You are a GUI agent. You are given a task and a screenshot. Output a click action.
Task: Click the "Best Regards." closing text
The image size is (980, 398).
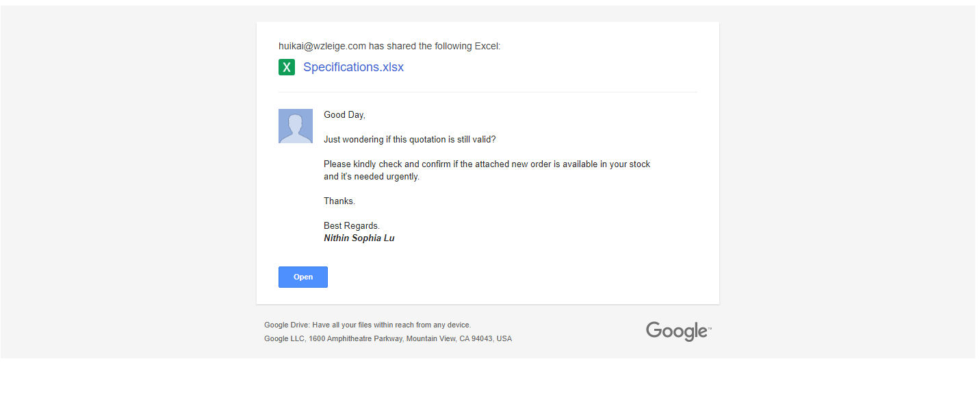pos(352,226)
